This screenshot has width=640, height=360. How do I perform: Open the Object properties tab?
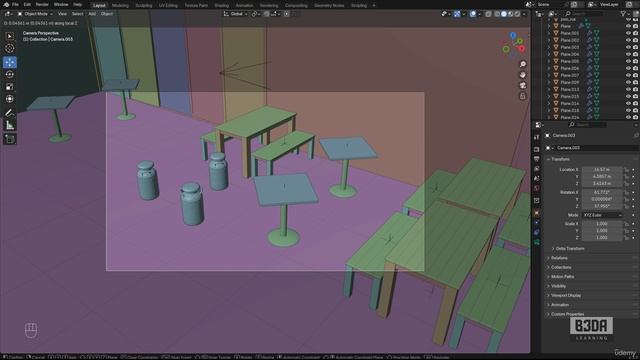click(x=537, y=213)
